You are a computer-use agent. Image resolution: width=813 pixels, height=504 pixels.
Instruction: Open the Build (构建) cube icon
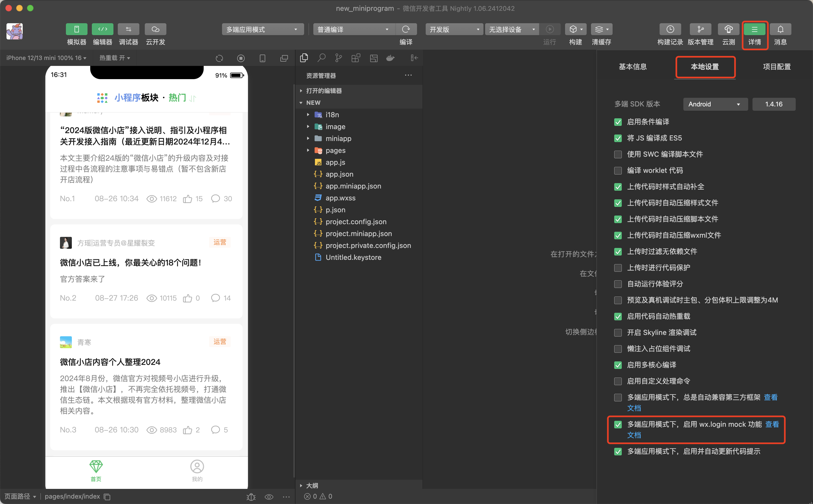[x=575, y=29]
